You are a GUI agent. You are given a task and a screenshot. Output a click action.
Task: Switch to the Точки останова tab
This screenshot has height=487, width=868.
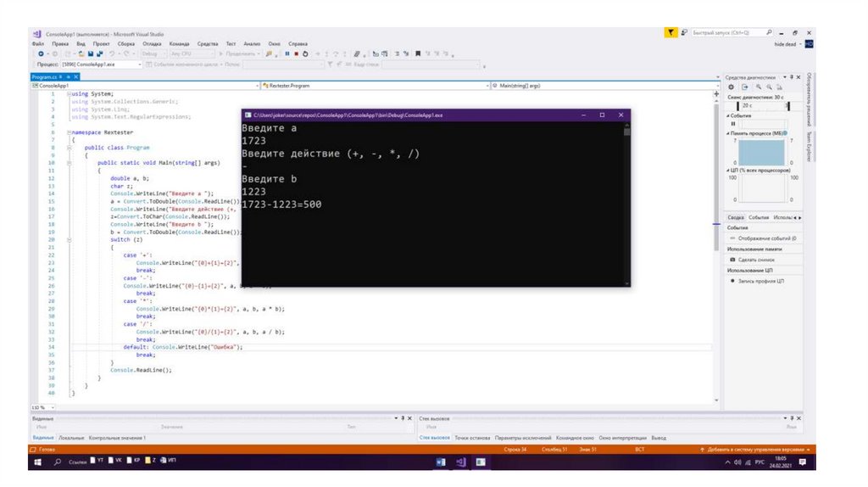[472, 438]
